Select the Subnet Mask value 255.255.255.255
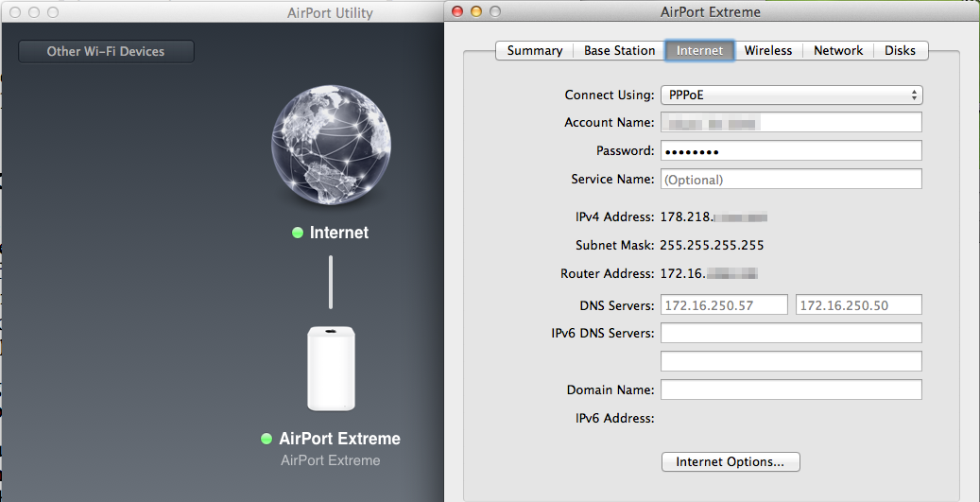Viewport: 980px width, 502px height. [712, 245]
